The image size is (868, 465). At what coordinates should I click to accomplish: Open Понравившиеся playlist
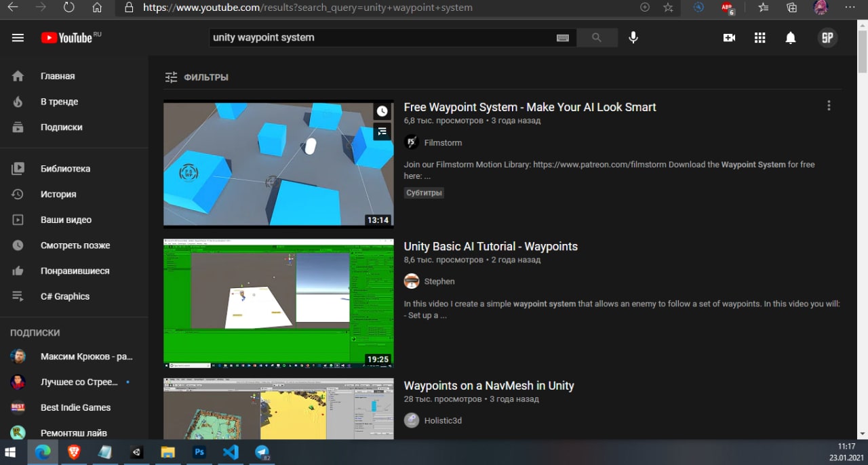coord(74,270)
